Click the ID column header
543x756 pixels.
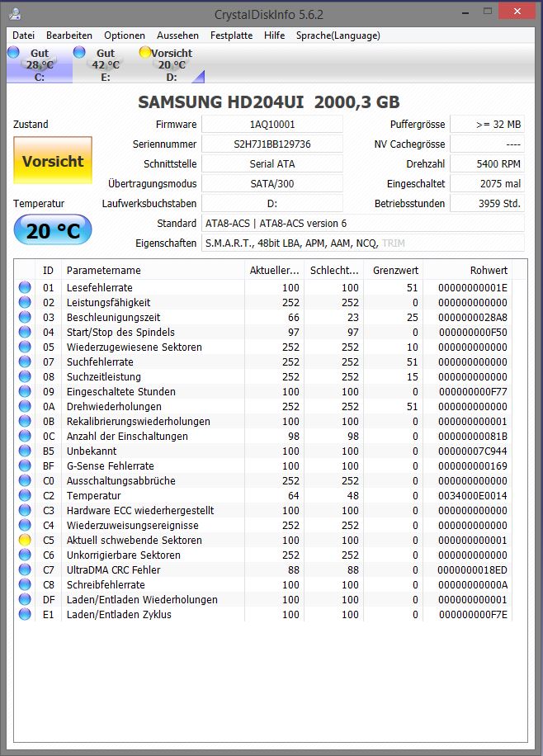coord(48,270)
